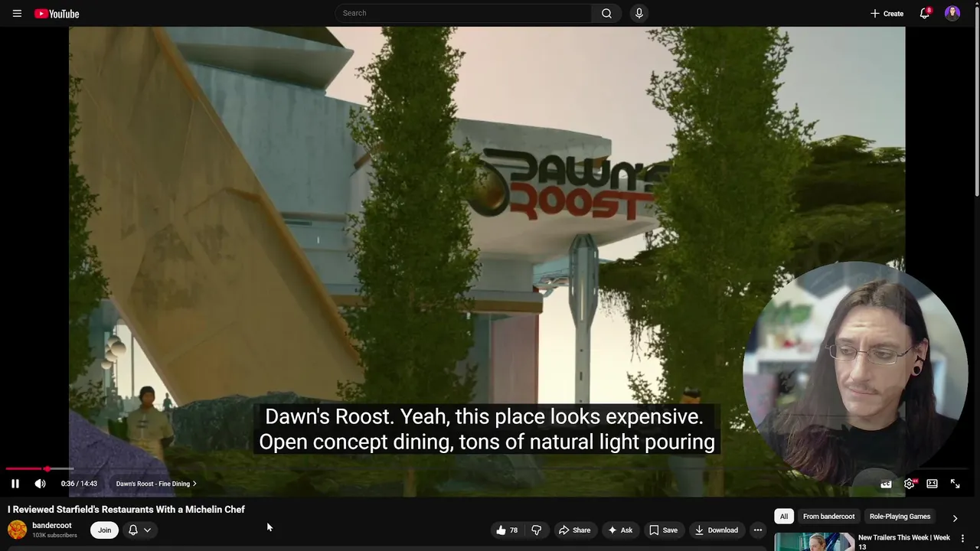The width and height of the screenshot is (980, 551).
Task: Like the video with the thumbs up
Action: (507, 530)
